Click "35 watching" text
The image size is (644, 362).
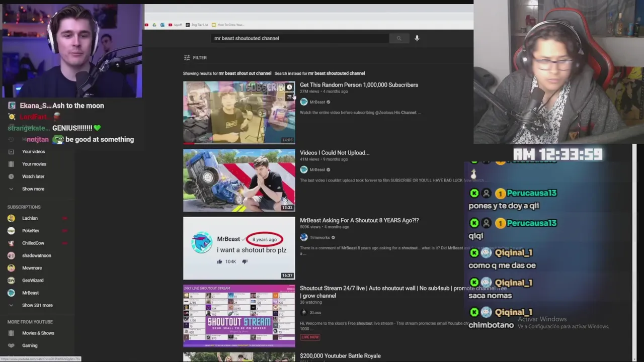point(311,302)
